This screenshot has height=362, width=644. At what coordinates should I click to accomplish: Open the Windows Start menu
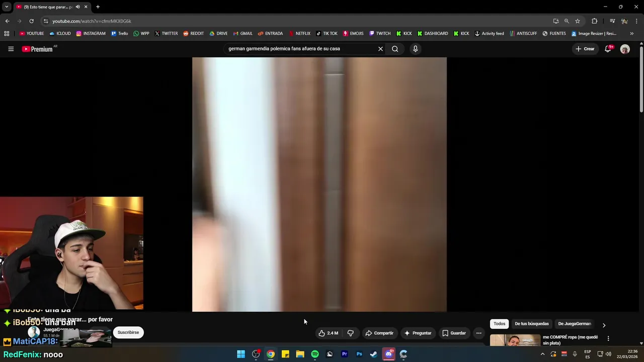241,354
